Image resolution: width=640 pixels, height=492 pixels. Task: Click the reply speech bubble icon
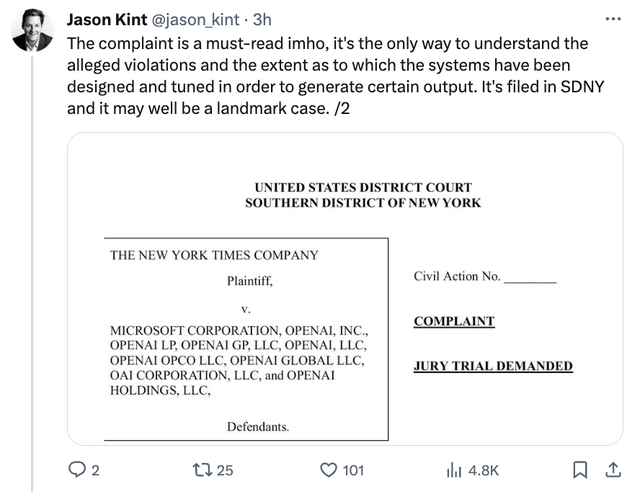tap(77, 469)
